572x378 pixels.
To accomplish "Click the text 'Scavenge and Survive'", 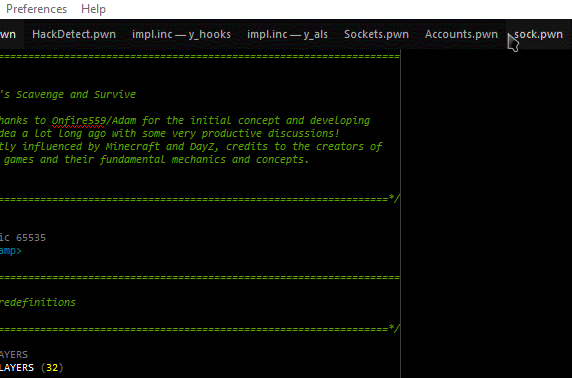I will pyautogui.click(x=76, y=94).
